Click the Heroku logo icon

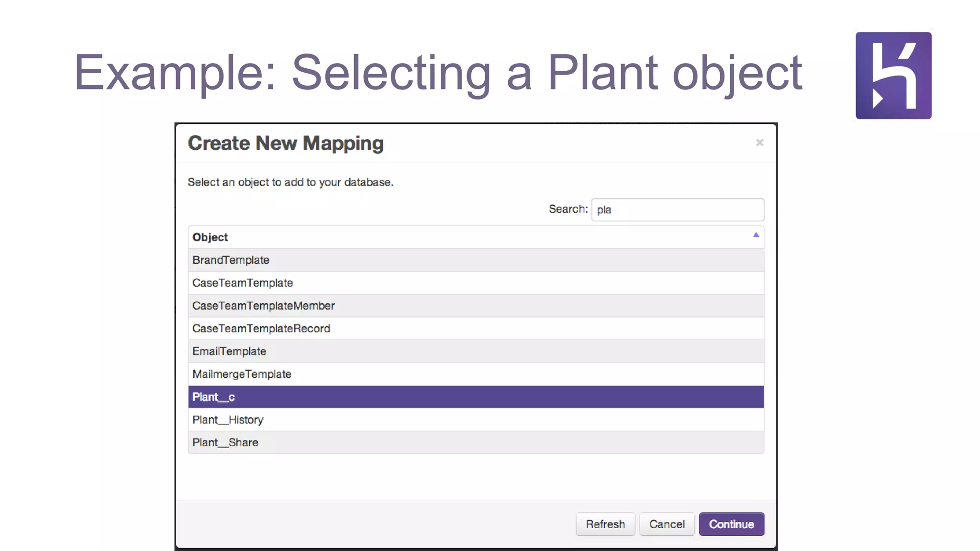coord(893,76)
